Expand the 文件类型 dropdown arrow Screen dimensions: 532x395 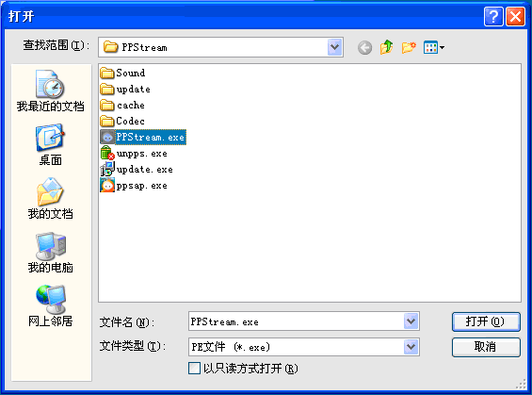[411, 347]
